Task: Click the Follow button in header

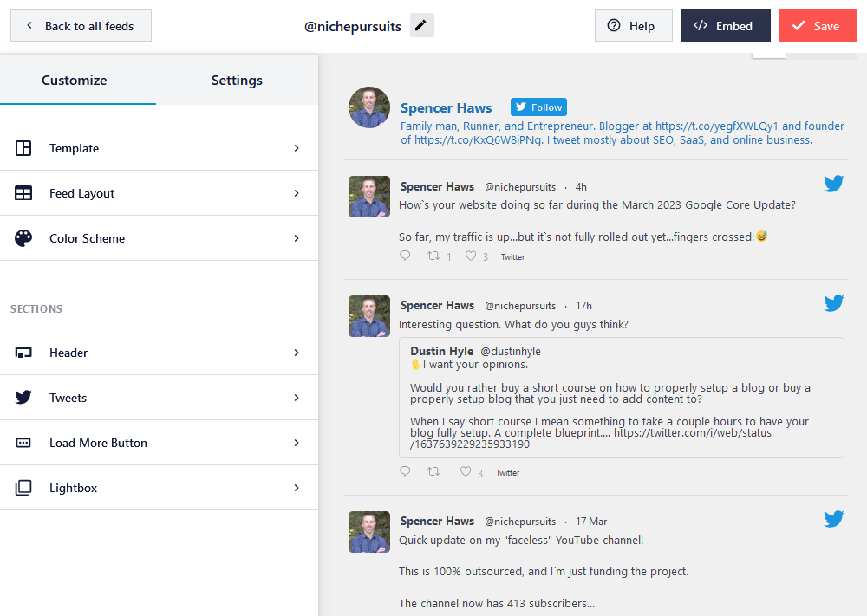Action: tap(538, 107)
